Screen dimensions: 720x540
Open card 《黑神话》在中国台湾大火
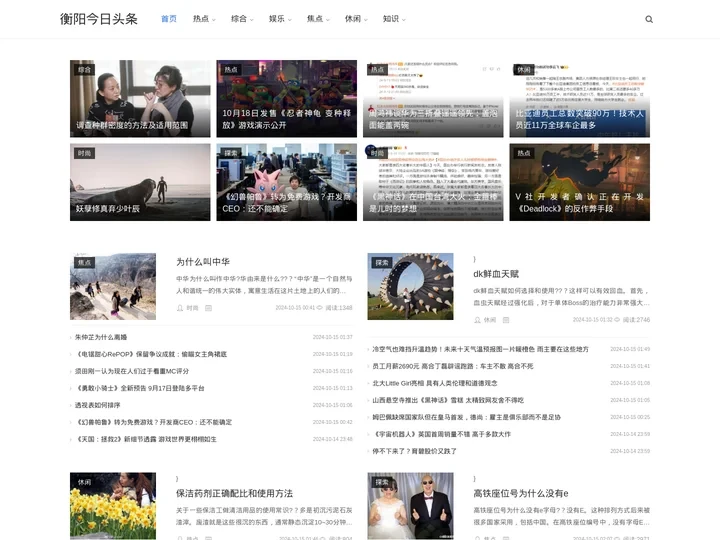[433, 182]
